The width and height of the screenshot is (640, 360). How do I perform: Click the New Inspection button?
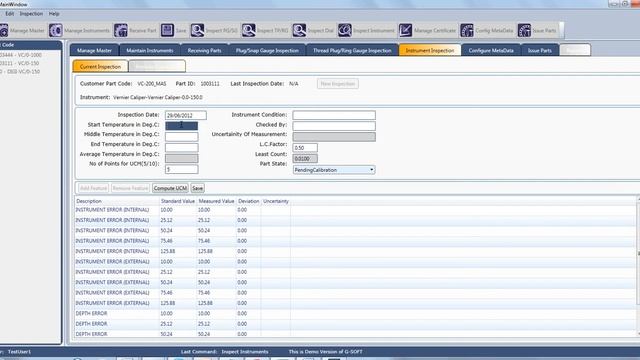338,84
